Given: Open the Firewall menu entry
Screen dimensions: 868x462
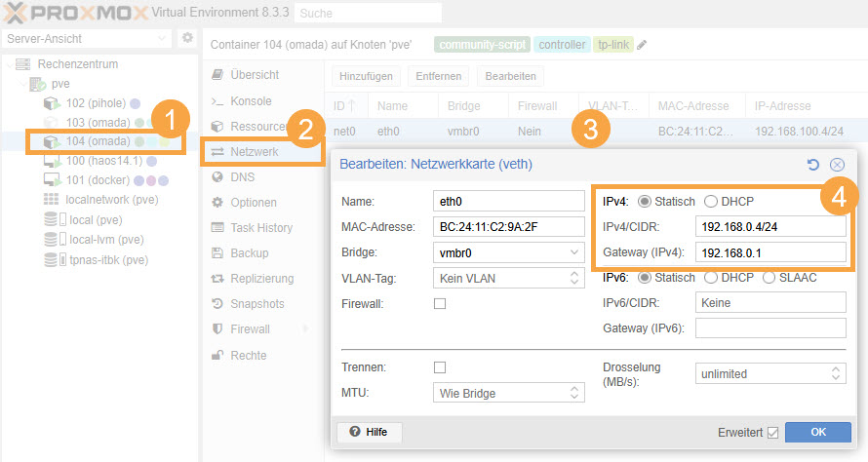Looking at the screenshot, I should click(250, 328).
